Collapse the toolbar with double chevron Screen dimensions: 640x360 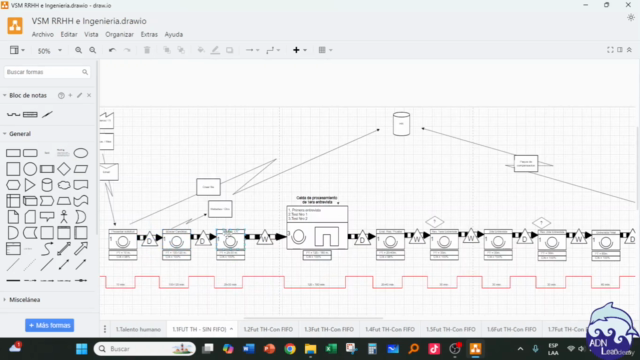(x=629, y=50)
